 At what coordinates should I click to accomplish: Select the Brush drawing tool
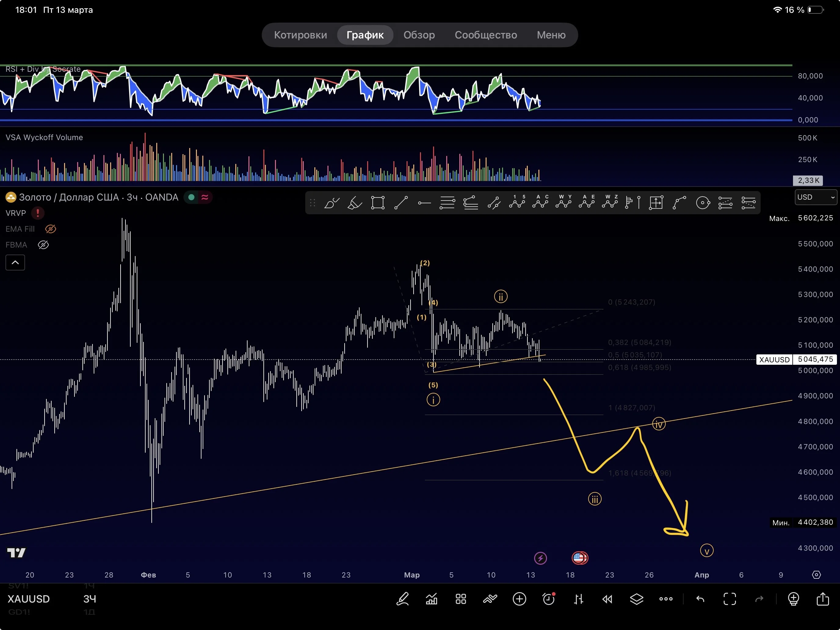tap(331, 203)
